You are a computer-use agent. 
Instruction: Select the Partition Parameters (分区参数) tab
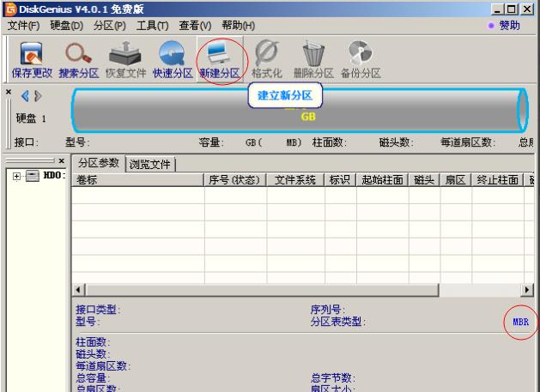point(99,164)
